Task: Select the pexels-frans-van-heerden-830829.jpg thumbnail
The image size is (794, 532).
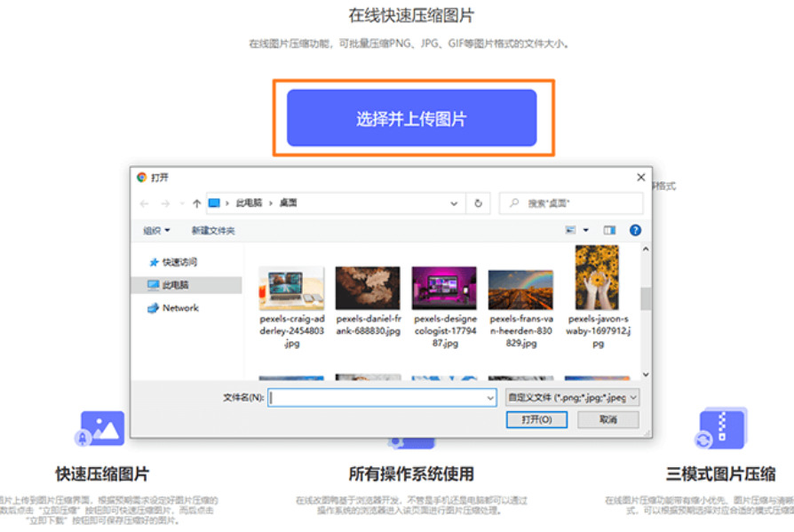Action: (x=520, y=290)
